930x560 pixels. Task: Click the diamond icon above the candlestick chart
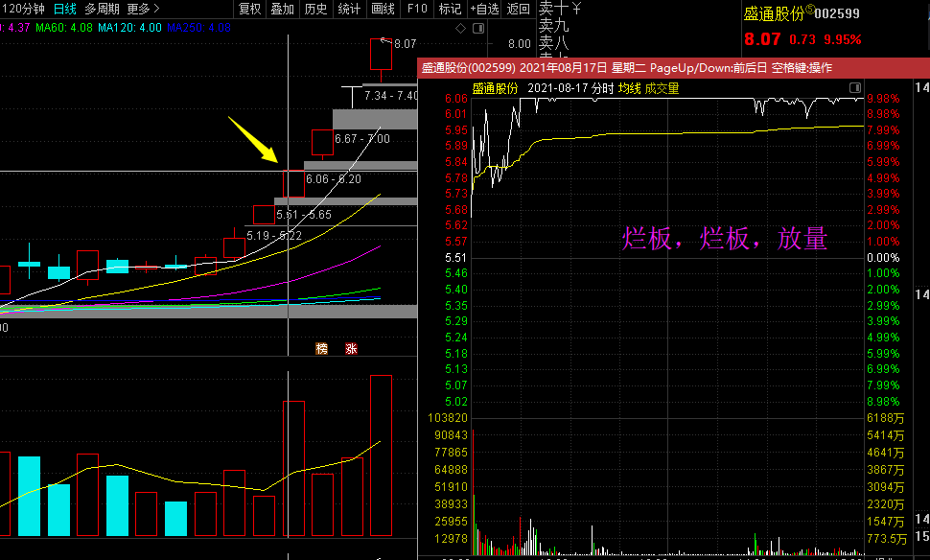click(461, 28)
